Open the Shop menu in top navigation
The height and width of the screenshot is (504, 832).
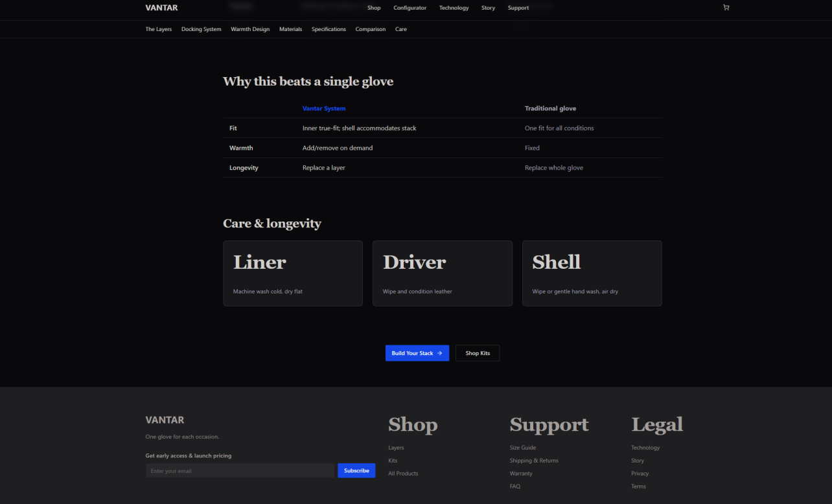(x=374, y=8)
